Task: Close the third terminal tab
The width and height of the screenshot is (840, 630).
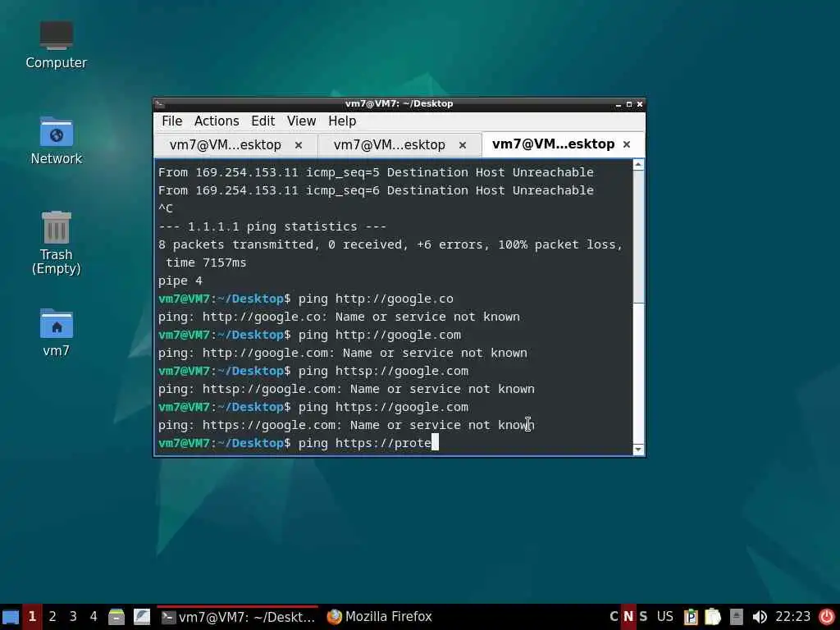Action: coord(626,144)
